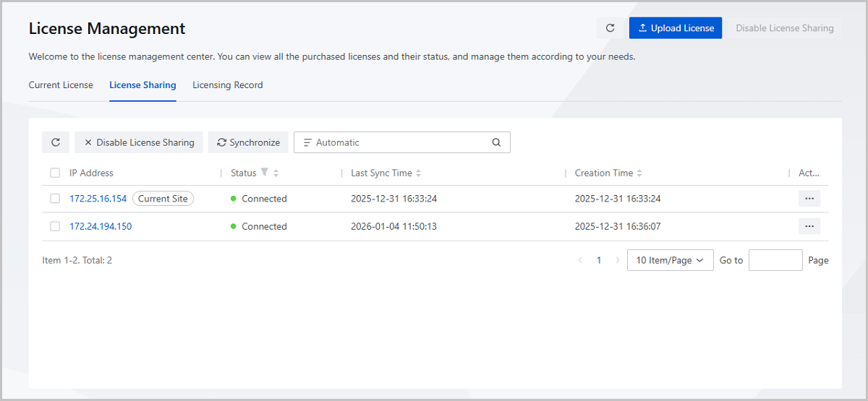Click the Upload License button

click(676, 28)
